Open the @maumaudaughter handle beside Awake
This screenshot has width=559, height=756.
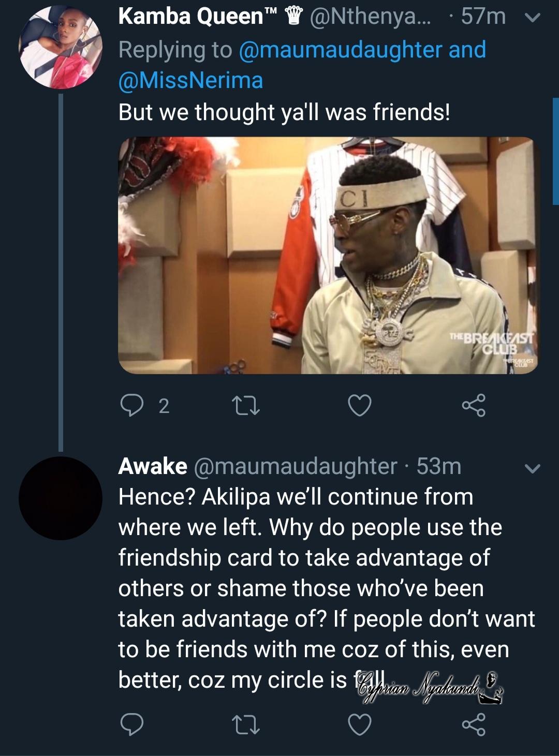coord(296,467)
